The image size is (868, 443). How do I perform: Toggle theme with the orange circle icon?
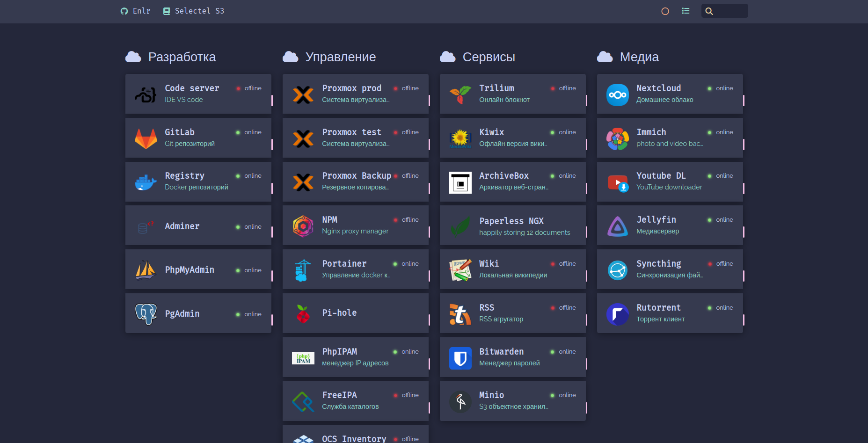click(665, 11)
